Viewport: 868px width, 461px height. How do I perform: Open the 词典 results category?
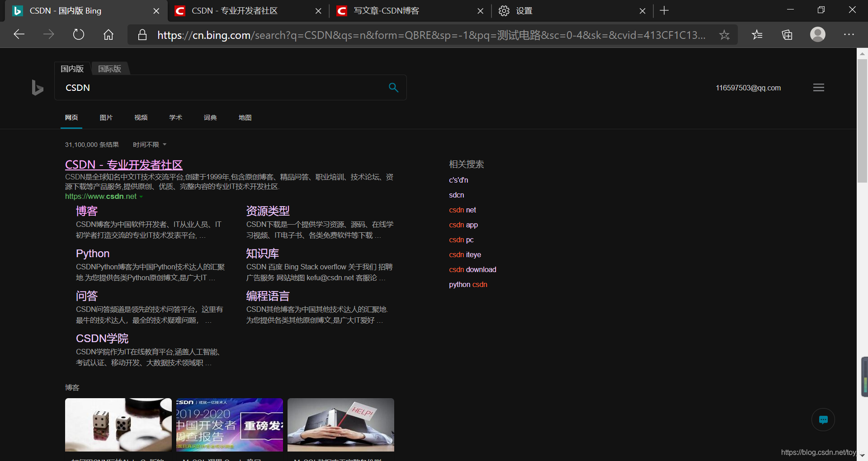[210, 118]
